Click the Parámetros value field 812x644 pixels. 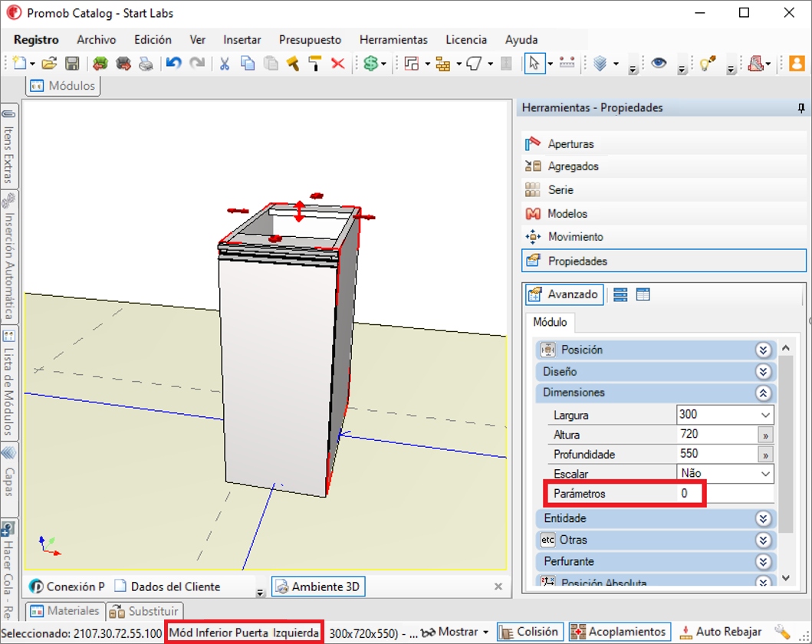tap(725, 494)
